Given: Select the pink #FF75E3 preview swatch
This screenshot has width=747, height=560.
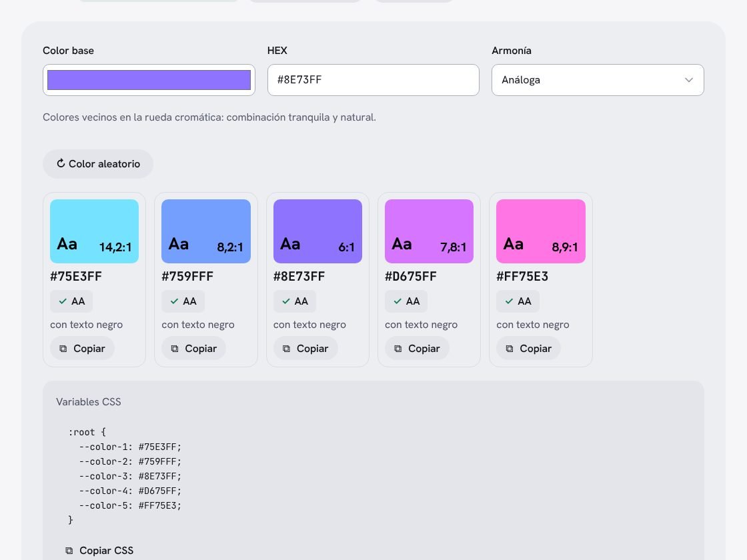Looking at the screenshot, I should pyautogui.click(x=541, y=231).
